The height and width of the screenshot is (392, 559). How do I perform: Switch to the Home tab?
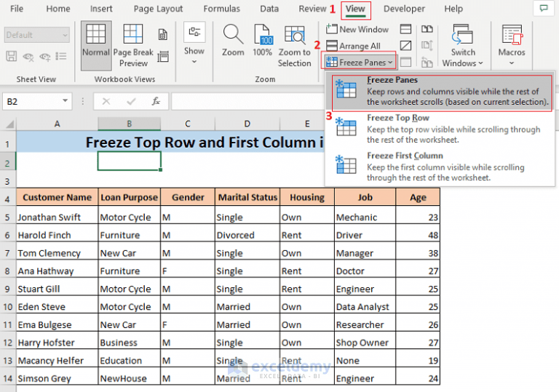[58, 9]
